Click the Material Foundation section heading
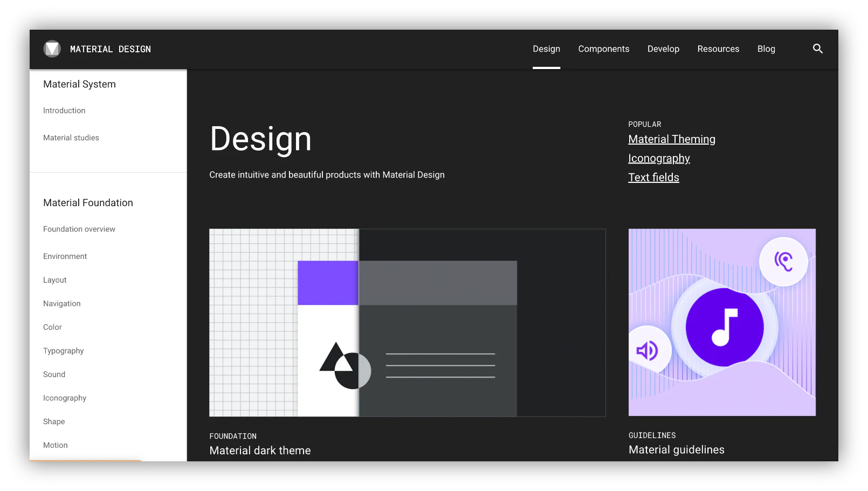Image resolution: width=868 pixels, height=491 pixels. click(88, 203)
